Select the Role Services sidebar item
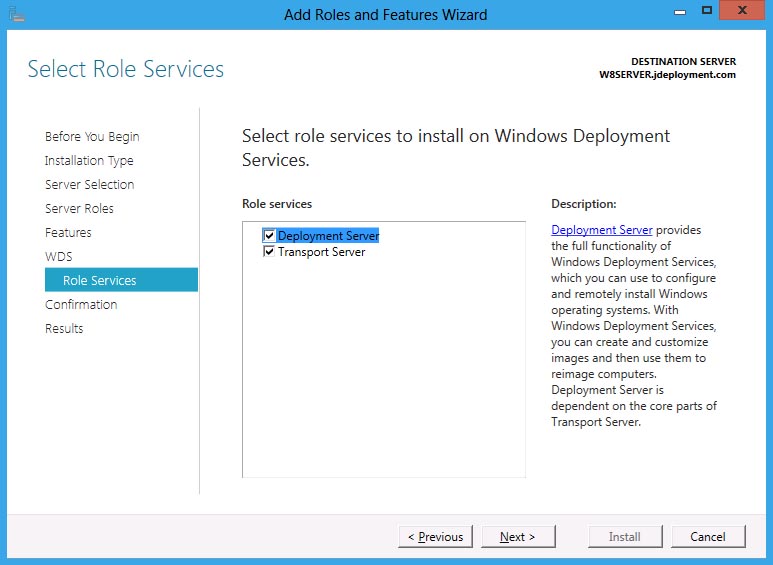This screenshot has height=565, width=773. pyautogui.click(x=99, y=281)
